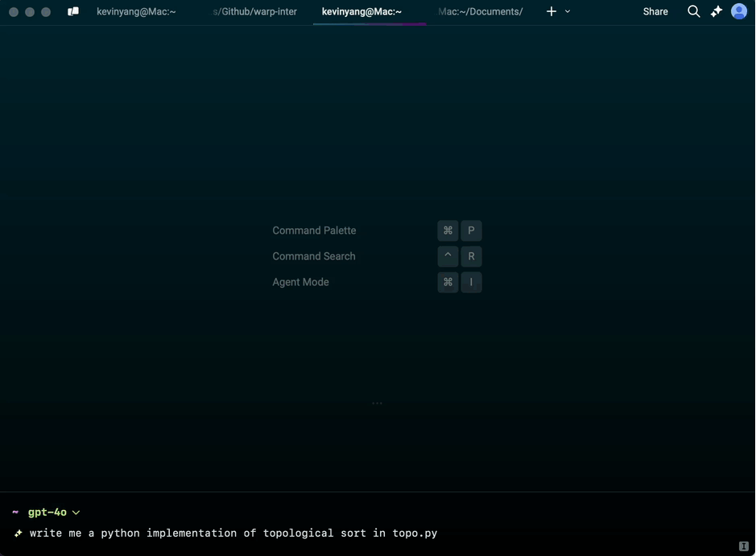
Task: Open the Warp Drive panel icon
Action: pos(73,12)
